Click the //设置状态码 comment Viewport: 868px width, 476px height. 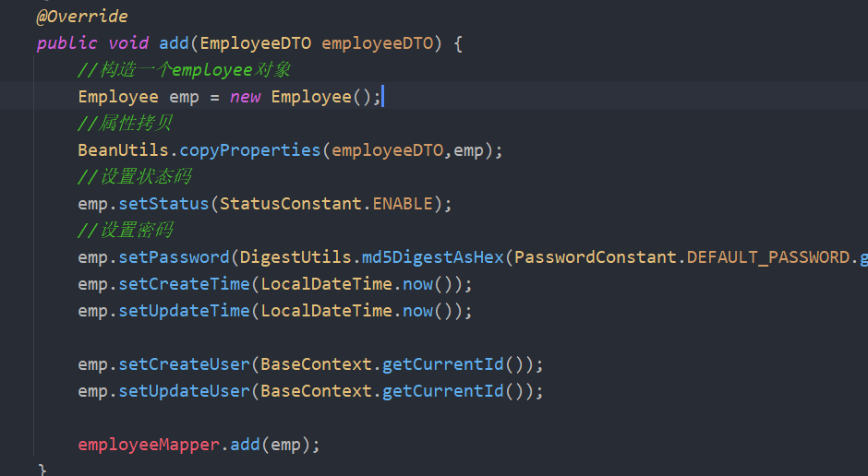click(135, 176)
